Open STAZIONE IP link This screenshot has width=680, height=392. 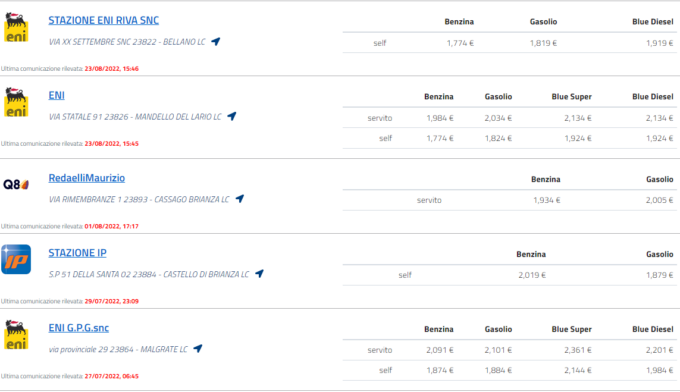tap(77, 253)
